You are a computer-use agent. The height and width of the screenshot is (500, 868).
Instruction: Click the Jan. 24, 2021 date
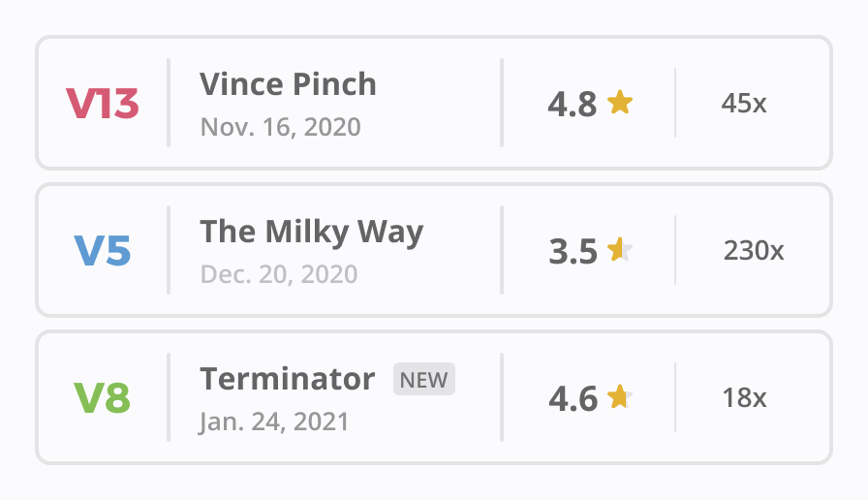(x=274, y=422)
